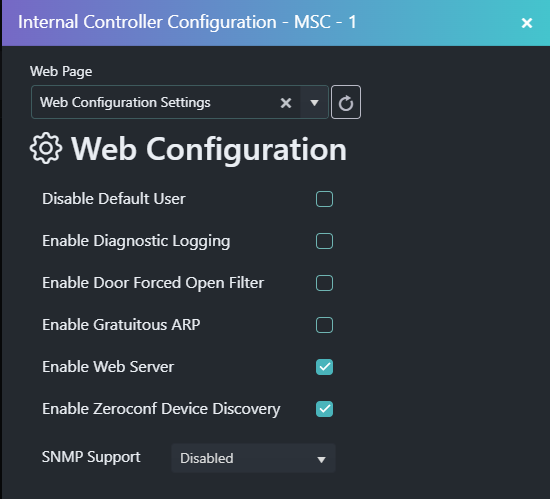The height and width of the screenshot is (499, 550).
Task: Close the Internal Controller Configuration dialog
Action: point(526,23)
